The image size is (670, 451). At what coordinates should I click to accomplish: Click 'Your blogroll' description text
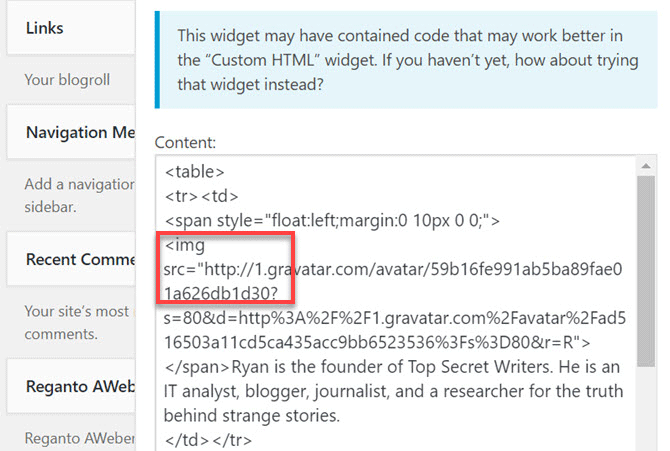pos(67,80)
